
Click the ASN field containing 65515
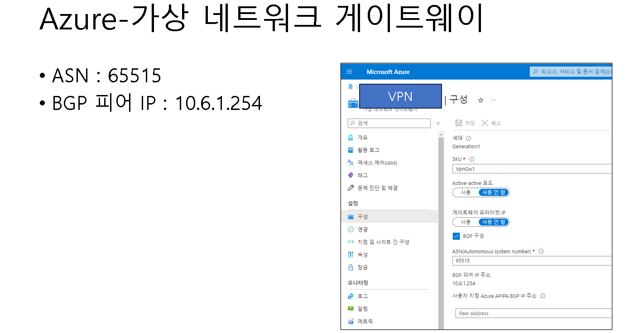[x=532, y=261]
